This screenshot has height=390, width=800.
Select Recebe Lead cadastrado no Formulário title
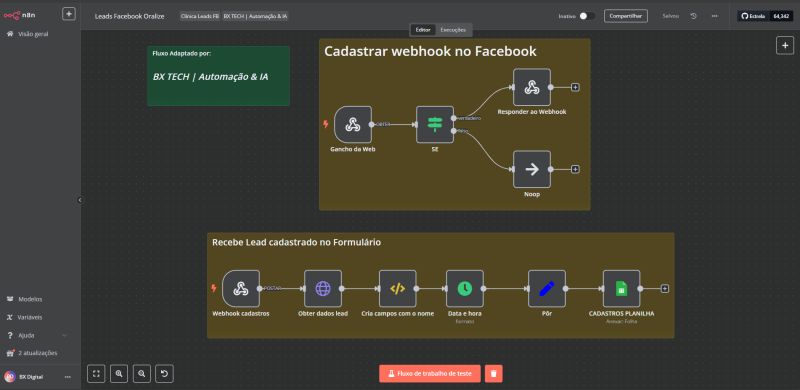point(296,242)
